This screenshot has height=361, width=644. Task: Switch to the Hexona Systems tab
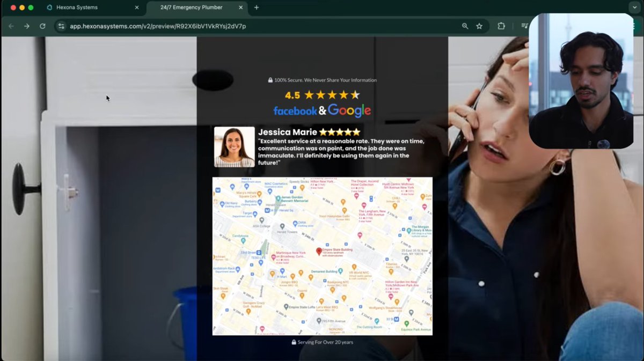91,8
